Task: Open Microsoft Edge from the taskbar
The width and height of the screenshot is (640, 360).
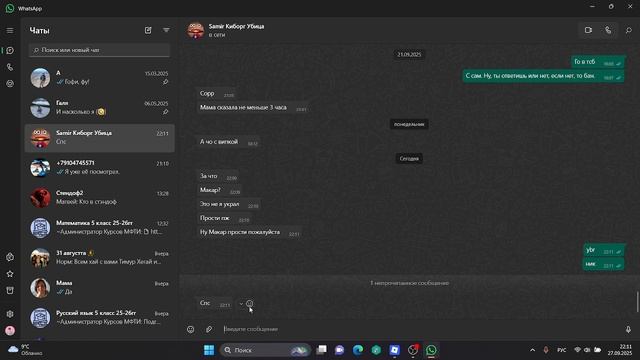Action: coord(358,350)
